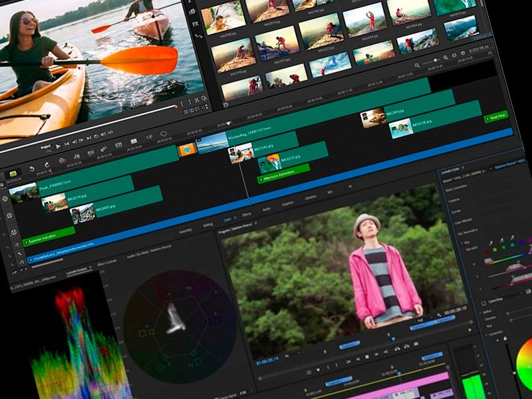
Task: Click the zoom in magnifier on timeline
Action: coord(446,58)
